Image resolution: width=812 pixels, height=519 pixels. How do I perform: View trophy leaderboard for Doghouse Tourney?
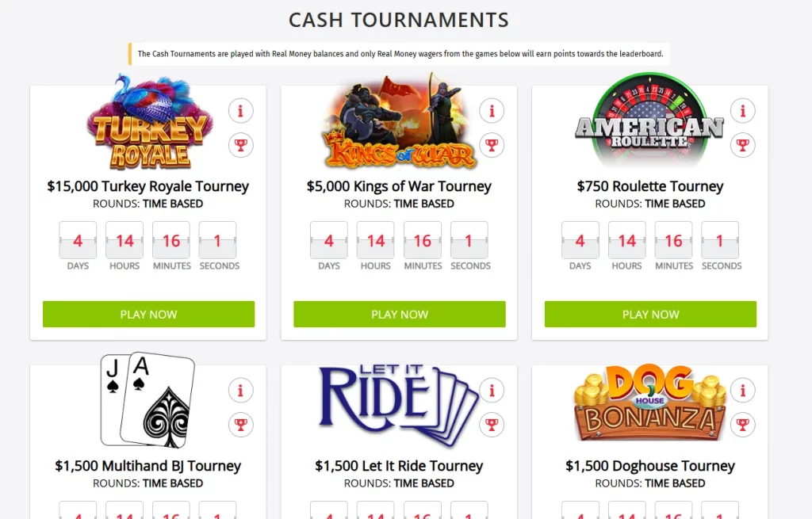pos(743,425)
